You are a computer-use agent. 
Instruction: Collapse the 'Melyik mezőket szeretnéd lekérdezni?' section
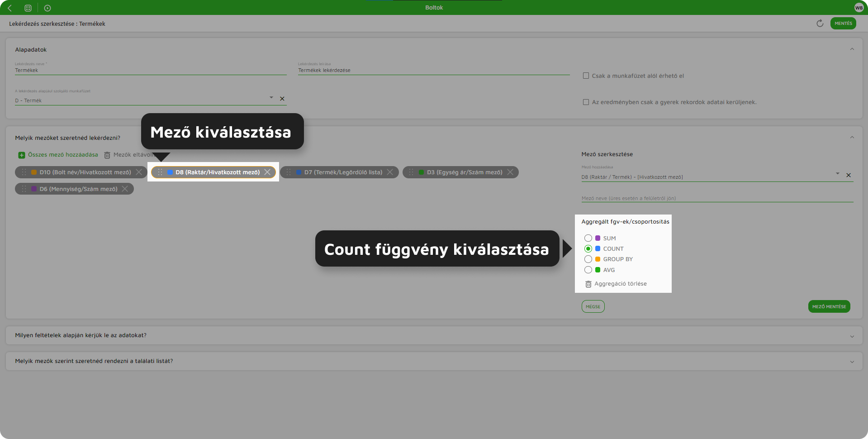[852, 138]
